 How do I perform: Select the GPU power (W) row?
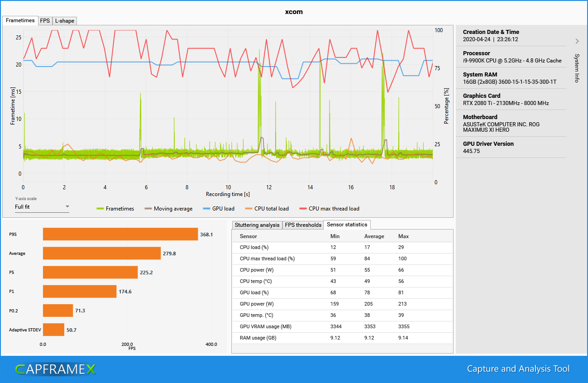342,304
